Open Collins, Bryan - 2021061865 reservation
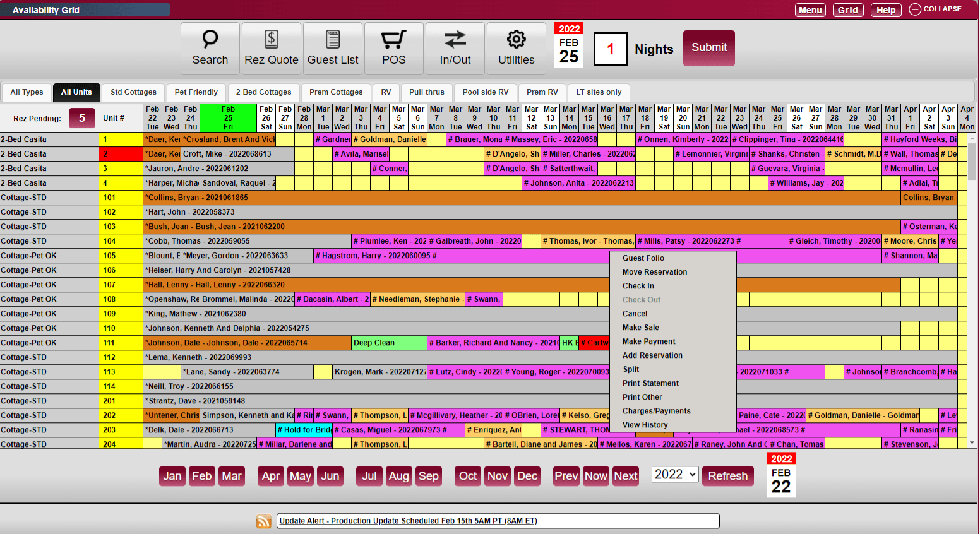 [x=522, y=198]
